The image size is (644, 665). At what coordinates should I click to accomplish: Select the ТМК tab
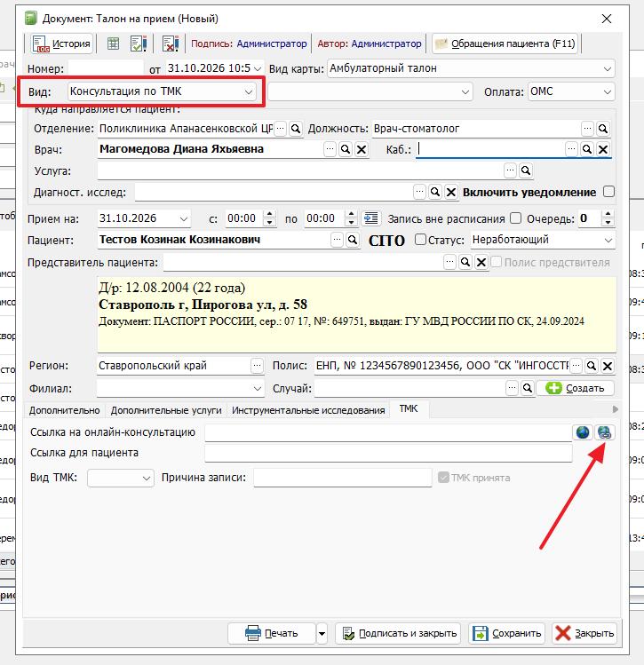[x=409, y=408]
